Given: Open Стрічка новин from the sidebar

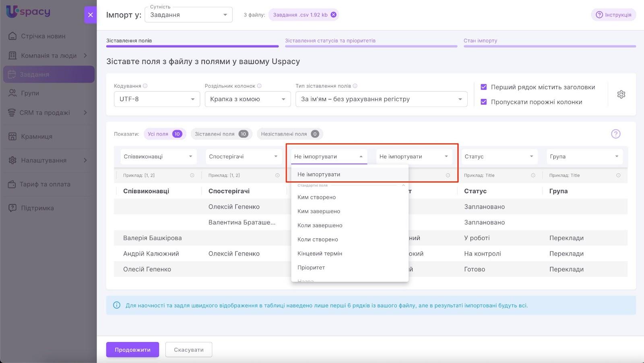Looking at the screenshot, I should 43,36.
